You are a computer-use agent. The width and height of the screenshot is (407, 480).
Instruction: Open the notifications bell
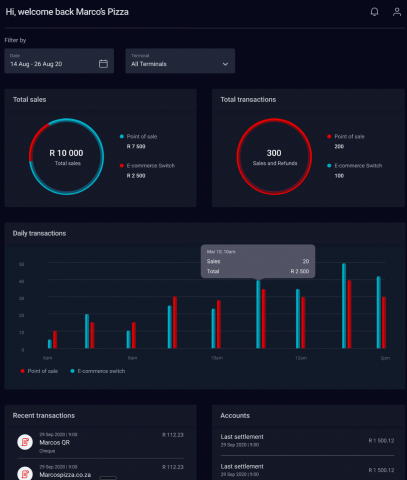pos(374,12)
